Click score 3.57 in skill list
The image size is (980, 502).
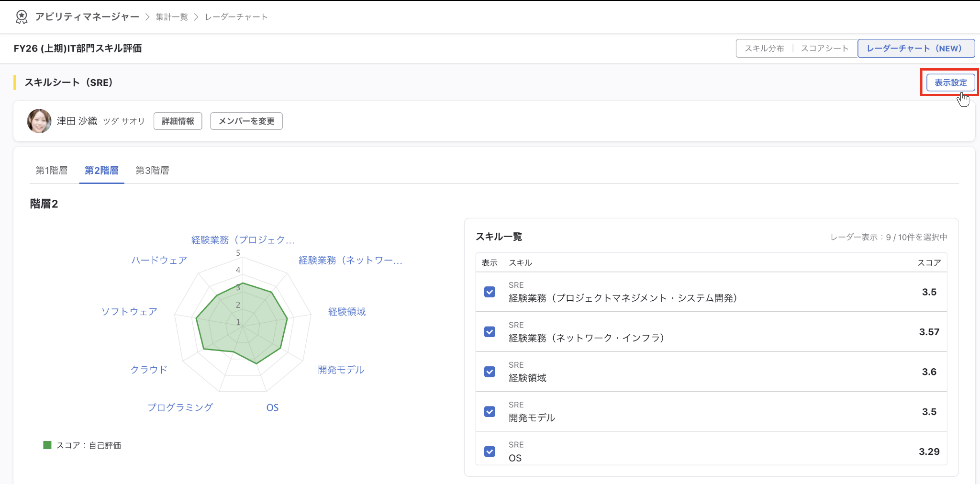pyautogui.click(x=929, y=332)
